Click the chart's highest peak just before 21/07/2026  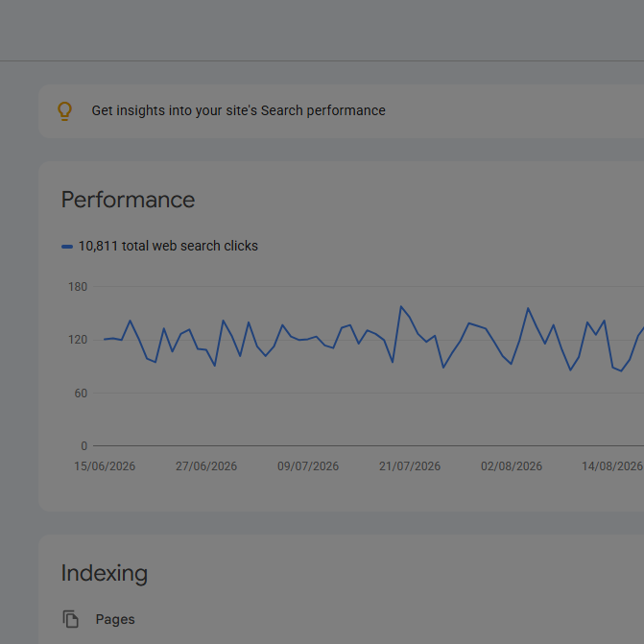point(401,306)
